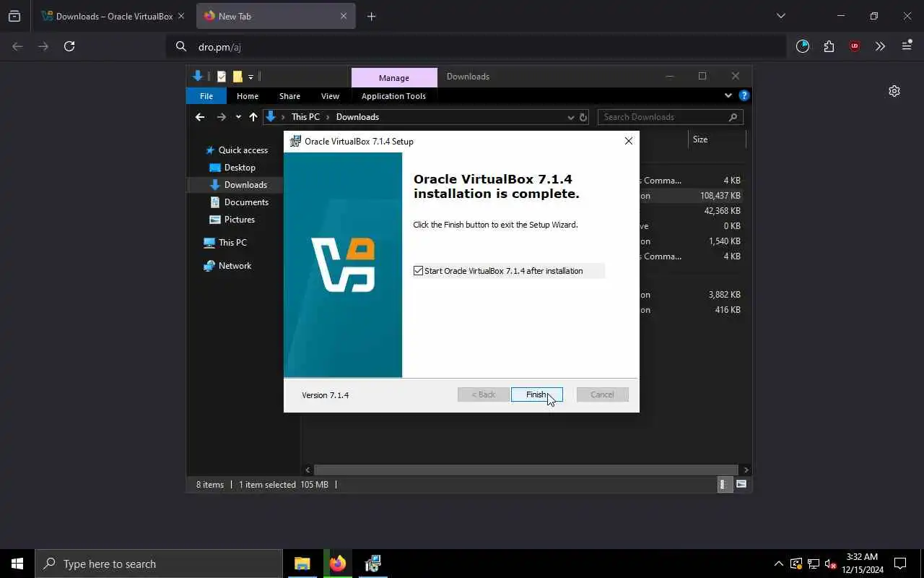Switch to large icons view layout

(x=741, y=485)
